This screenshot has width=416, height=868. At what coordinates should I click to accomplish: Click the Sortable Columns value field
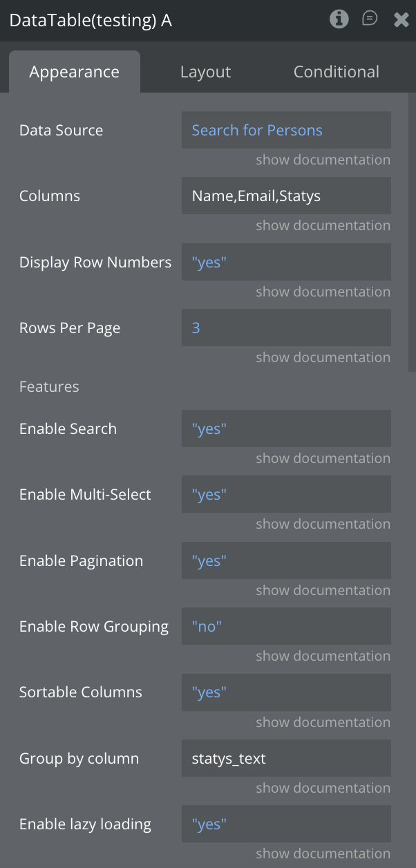[x=286, y=692]
